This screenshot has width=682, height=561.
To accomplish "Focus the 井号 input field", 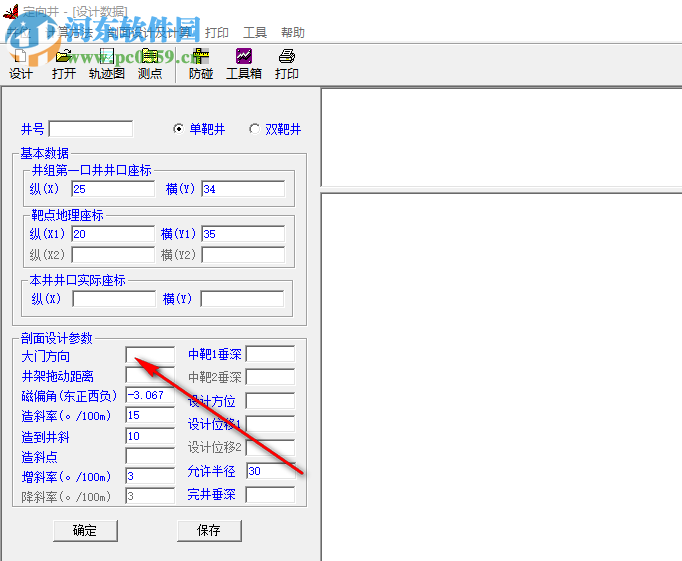I will coord(90,129).
